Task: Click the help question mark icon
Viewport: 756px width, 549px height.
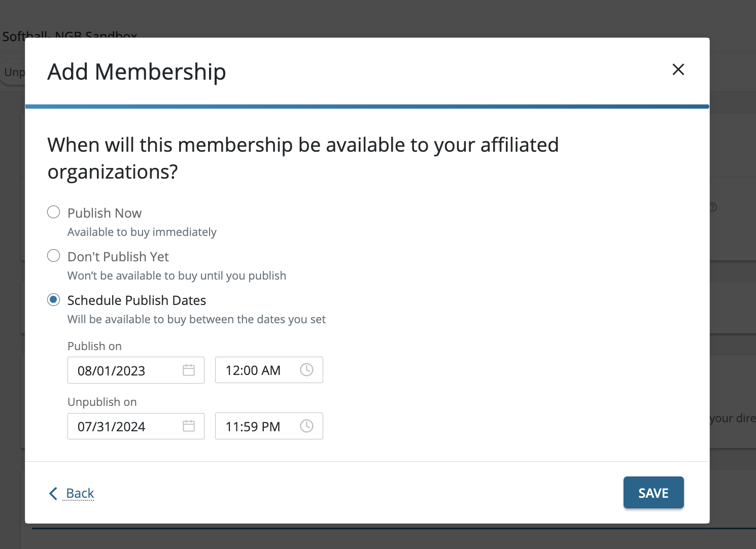Action: [713, 207]
